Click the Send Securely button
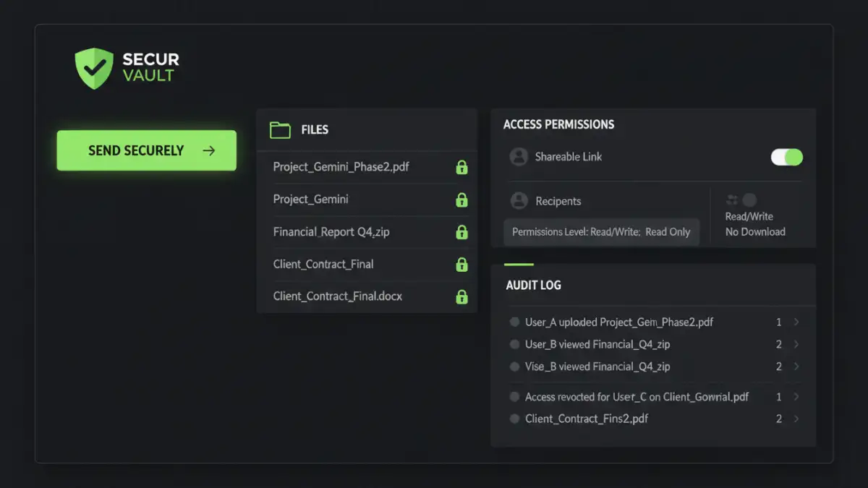868x488 pixels. click(x=145, y=150)
